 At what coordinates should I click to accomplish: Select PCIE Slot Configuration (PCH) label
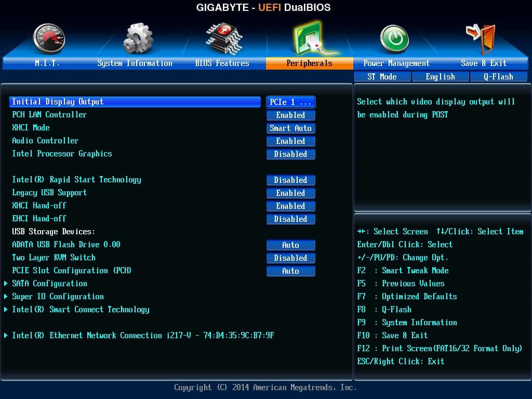coord(72,270)
